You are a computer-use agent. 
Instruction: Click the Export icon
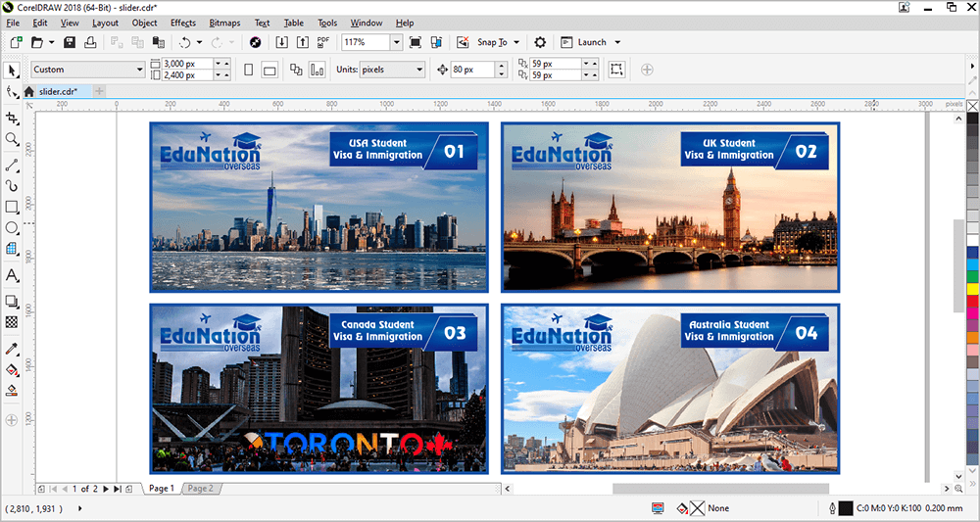pos(303,42)
